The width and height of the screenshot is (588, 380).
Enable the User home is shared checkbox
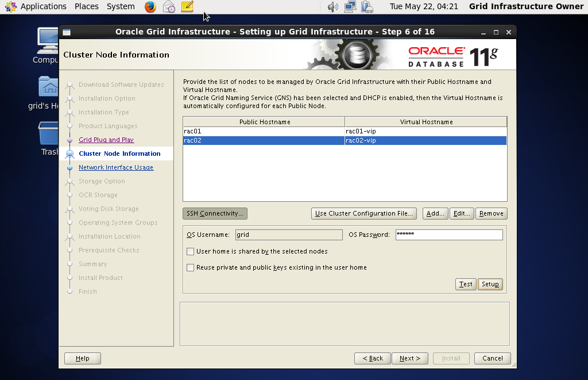[190, 251]
